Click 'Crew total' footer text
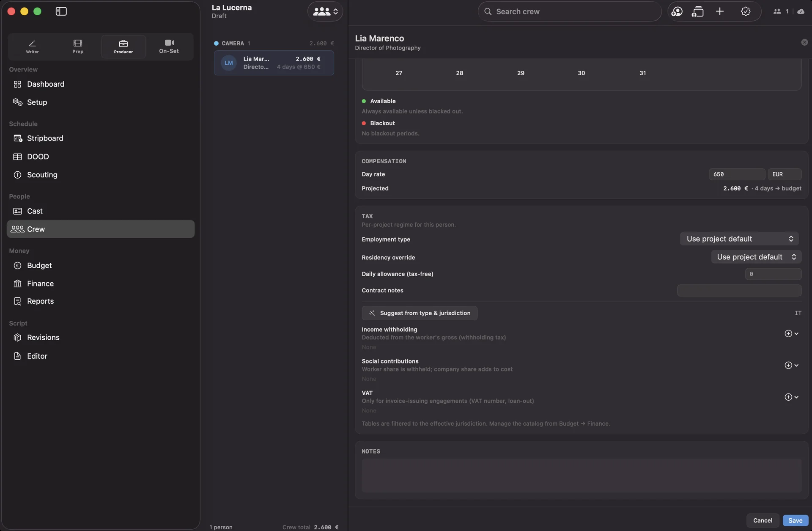Image resolution: width=812 pixels, height=531 pixels. pyautogui.click(x=296, y=527)
